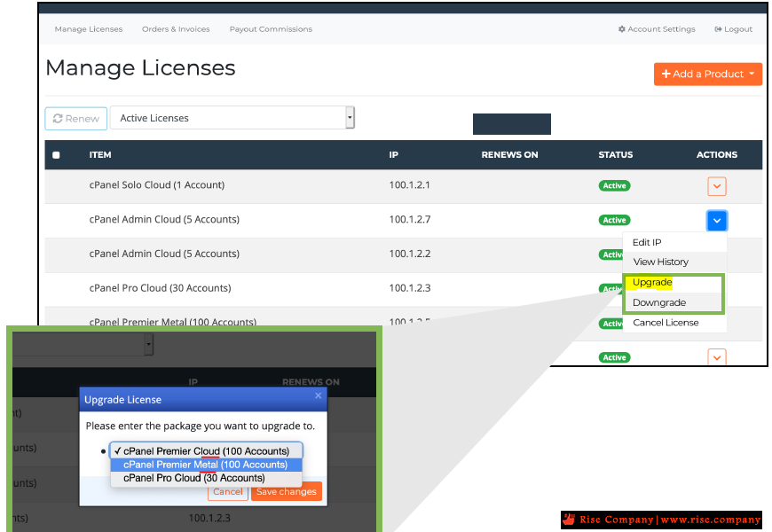Tick the select-all checkbox in the table header
Screen dimensions: 772x532
click(x=56, y=155)
